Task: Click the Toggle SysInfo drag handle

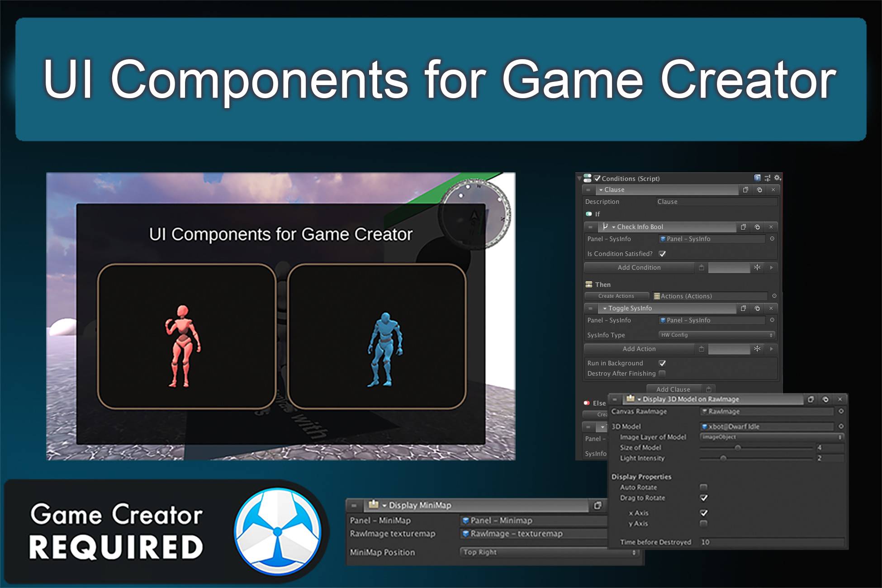Action: pyautogui.click(x=590, y=308)
